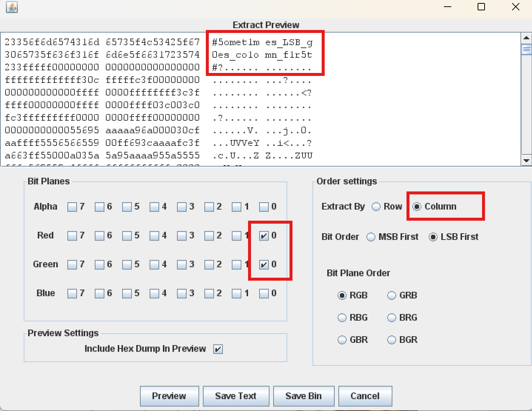Enable Red bit plane 4

point(154,235)
